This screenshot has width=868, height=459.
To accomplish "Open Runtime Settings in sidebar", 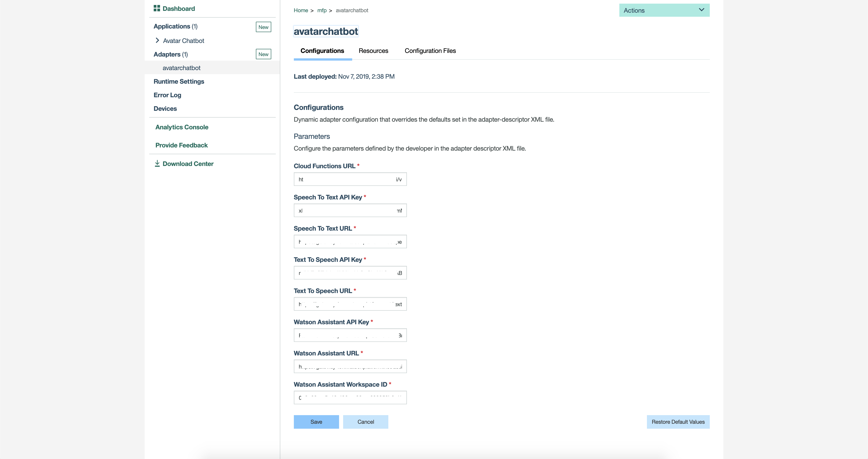I will point(179,82).
